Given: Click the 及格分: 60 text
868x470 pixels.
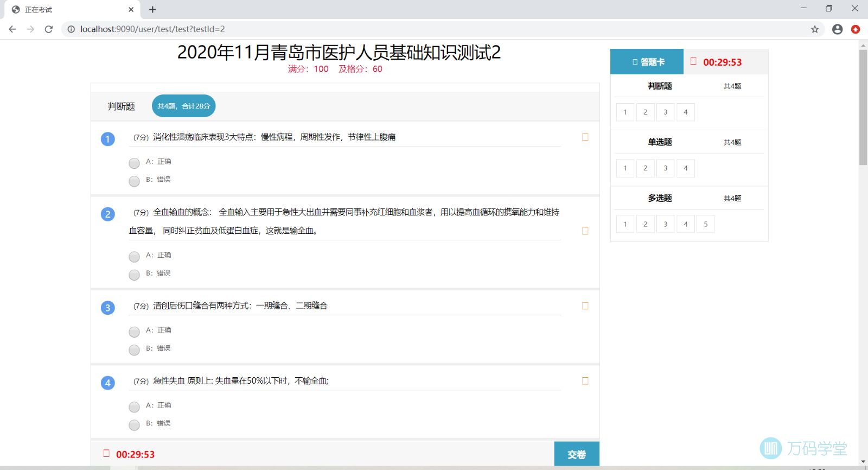Looking at the screenshot, I should pos(360,69).
